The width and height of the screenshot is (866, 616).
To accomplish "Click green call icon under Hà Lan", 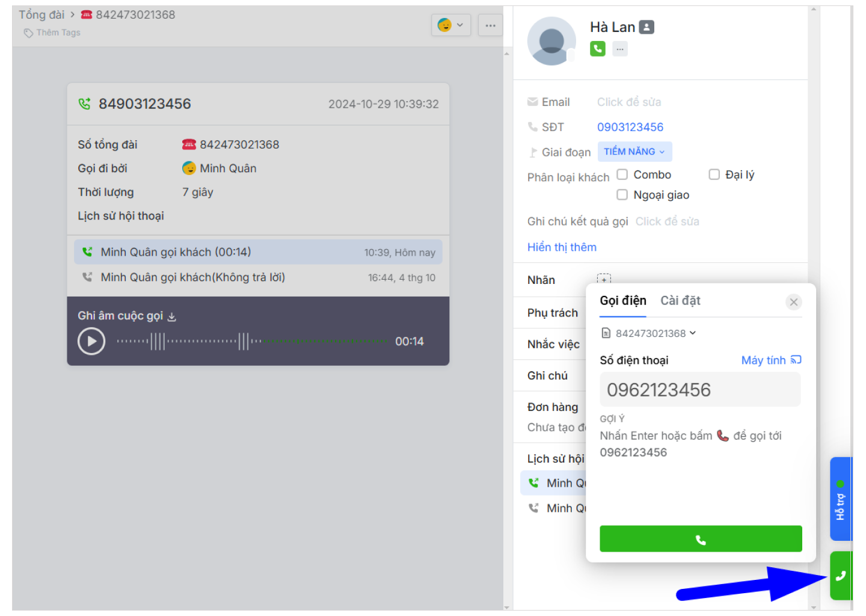I will [597, 49].
